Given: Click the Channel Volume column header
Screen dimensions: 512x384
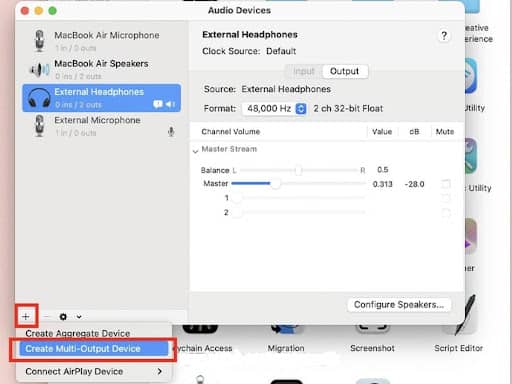Looking at the screenshot, I should 230,132.
